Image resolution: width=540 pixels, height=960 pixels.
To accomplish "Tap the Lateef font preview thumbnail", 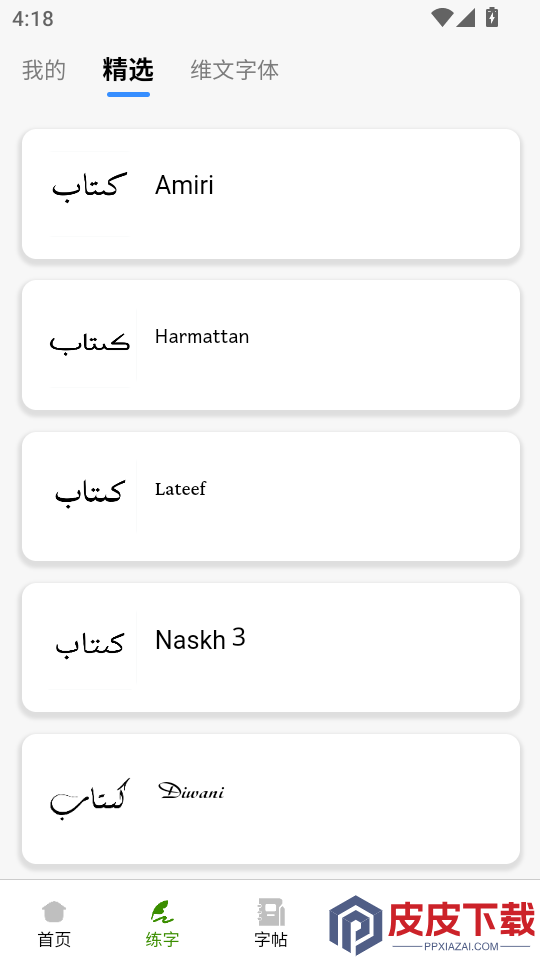I will click(x=92, y=496).
